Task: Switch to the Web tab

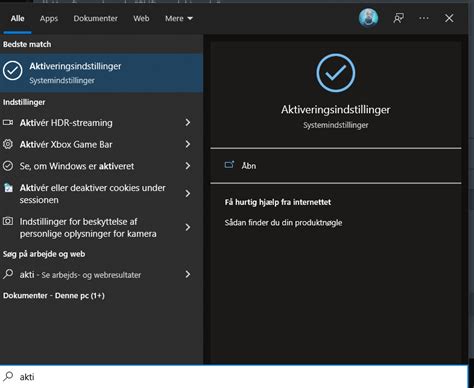Action: (141, 18)
